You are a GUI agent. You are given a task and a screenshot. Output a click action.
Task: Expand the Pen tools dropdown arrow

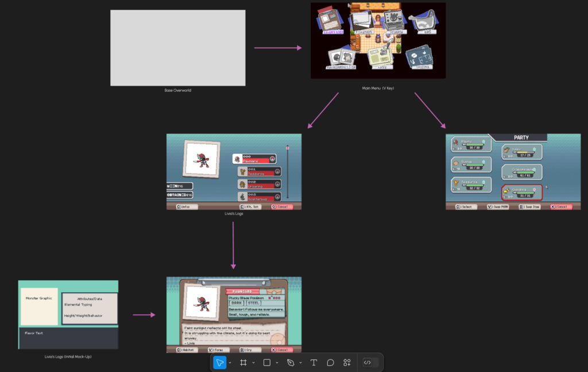pyautogui.click(x=300, y=363)
